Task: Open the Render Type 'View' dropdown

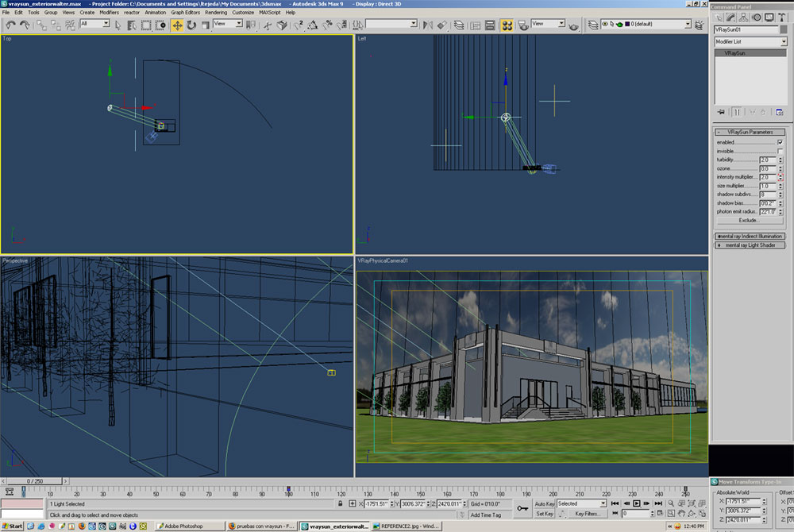Action: [549, 23]
